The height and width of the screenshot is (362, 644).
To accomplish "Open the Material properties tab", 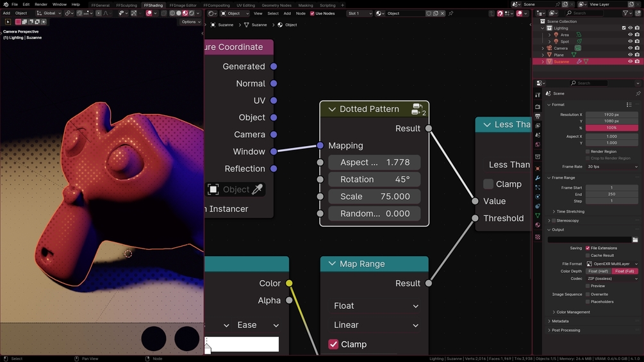I will pyautogui.click(x=538, y=225).
